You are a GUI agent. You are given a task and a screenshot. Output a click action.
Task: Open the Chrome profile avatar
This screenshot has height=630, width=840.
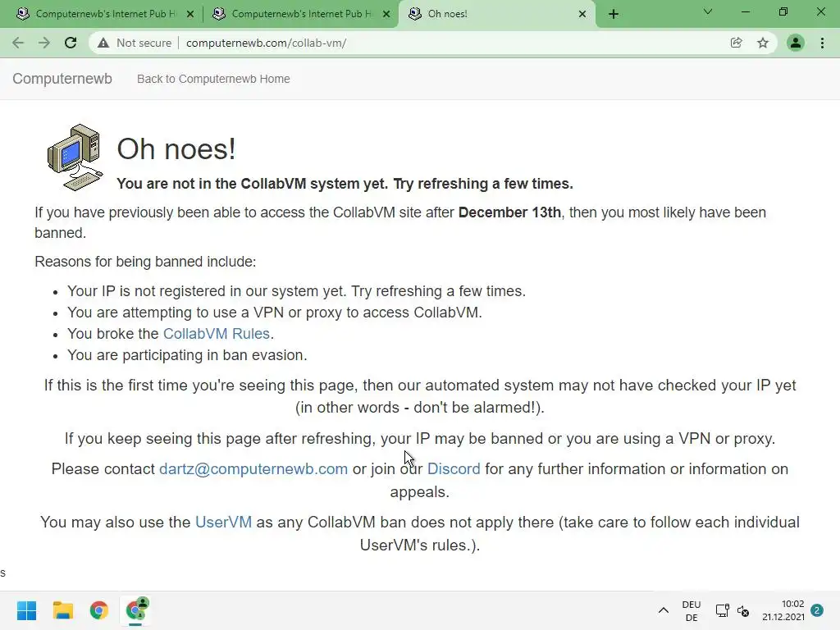tap(796, 43)
